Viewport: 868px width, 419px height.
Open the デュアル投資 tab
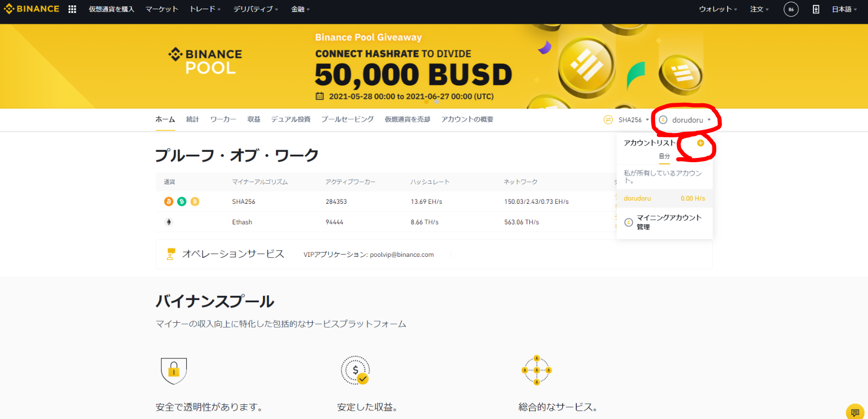[291, 119]
